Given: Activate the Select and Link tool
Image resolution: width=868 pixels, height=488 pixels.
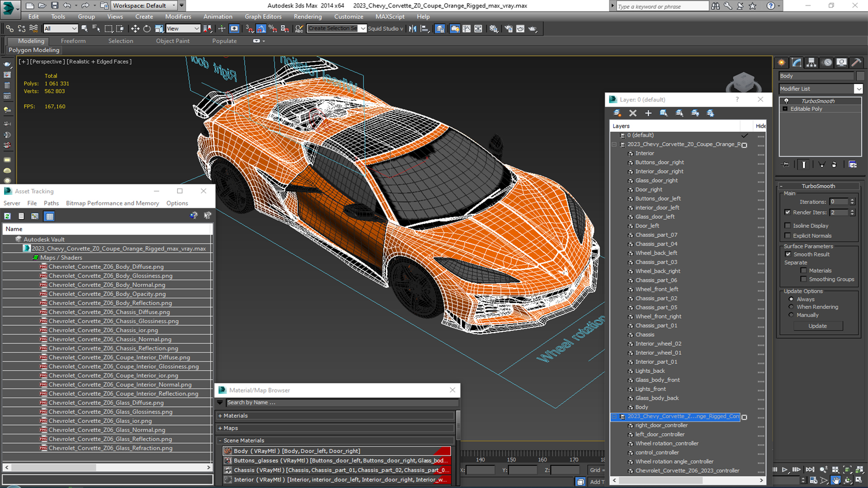Looking at the screenshot, I should pyautogui.click(x=9, y=28).
